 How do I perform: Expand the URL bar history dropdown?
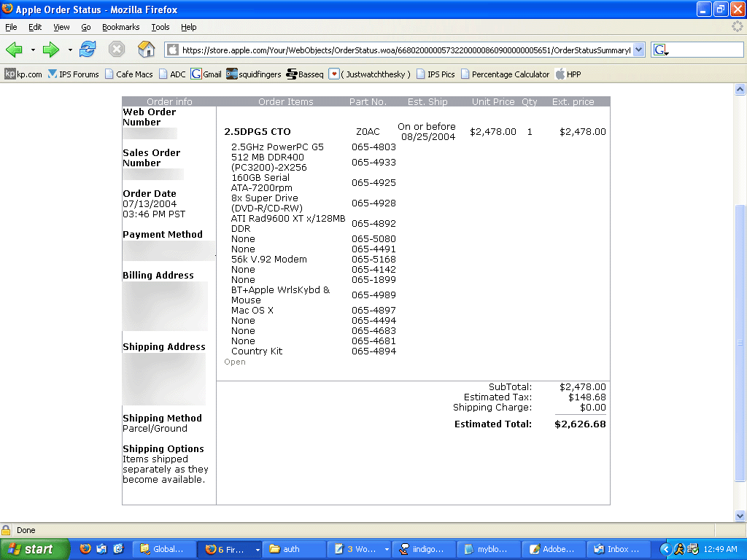tap(639, 50)
